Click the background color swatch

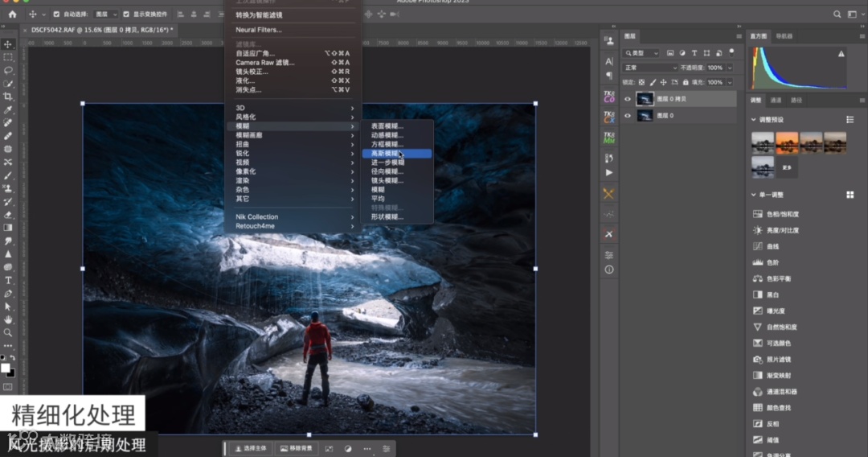tap(11, 373)
